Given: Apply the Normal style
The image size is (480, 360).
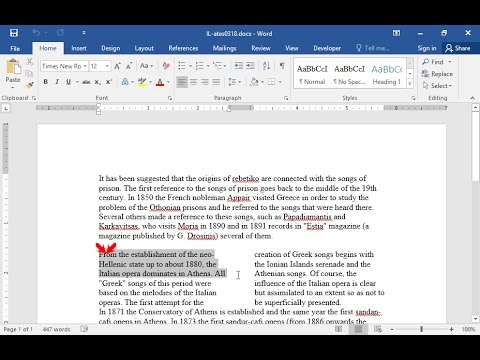Looking at the screenshot, I should tap(312, 74).
